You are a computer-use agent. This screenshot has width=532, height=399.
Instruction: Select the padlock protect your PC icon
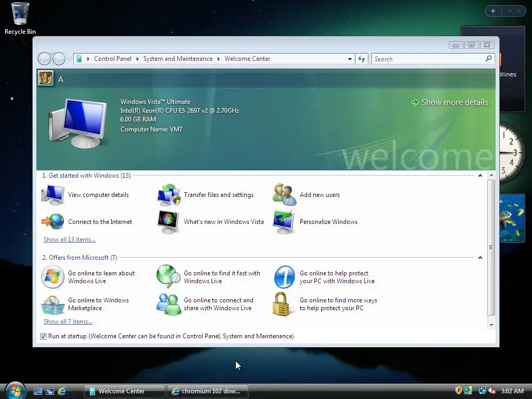pos(281,304)
